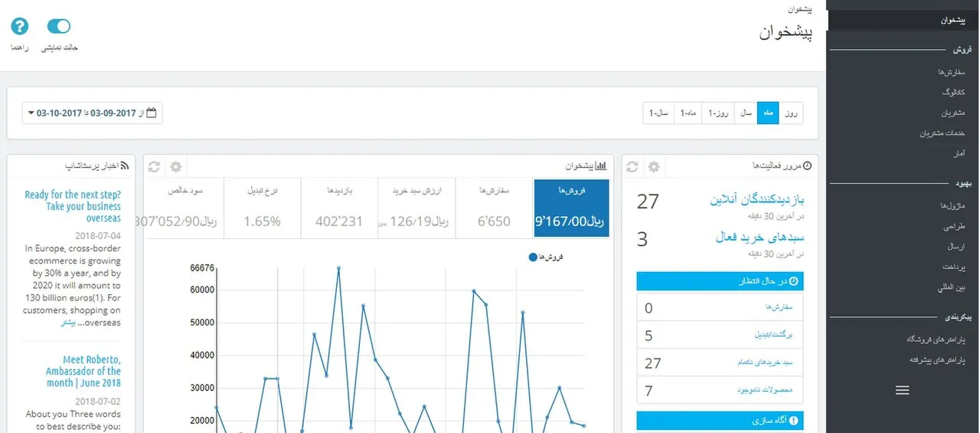Select the ماه-1 previous month button

(x=688, y=113)
